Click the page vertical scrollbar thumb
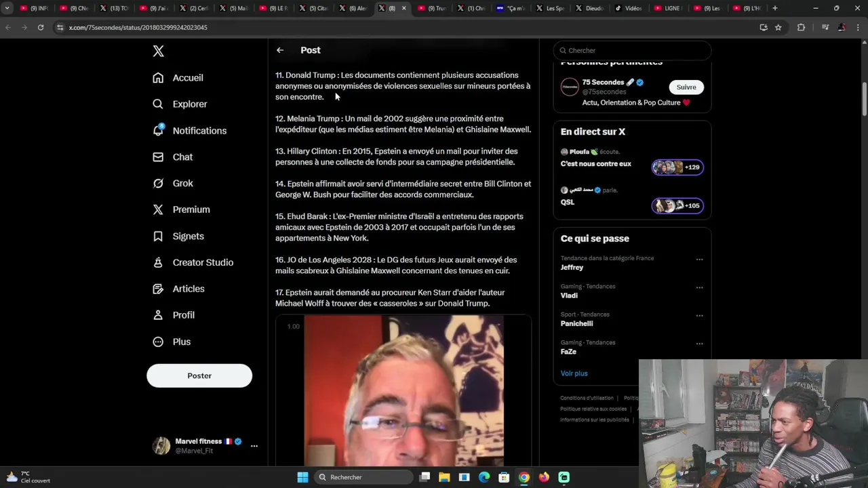Screen dimensions: 868x488 (x=864, y=98)
